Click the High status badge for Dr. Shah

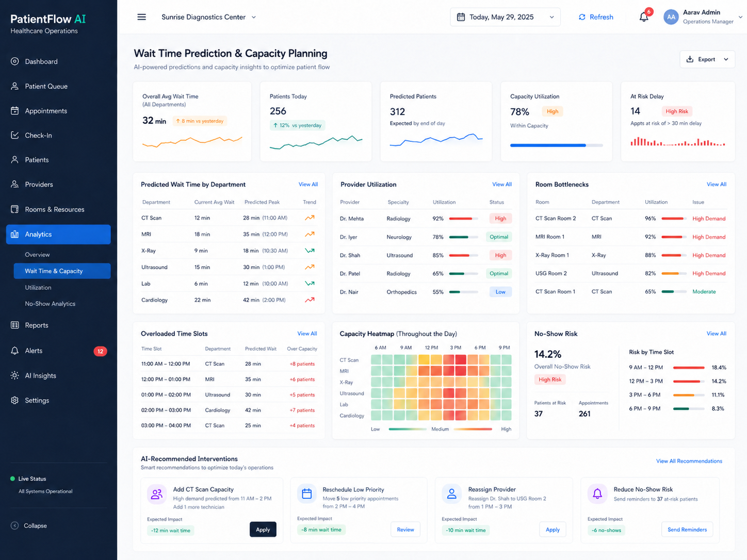(500, 255)
